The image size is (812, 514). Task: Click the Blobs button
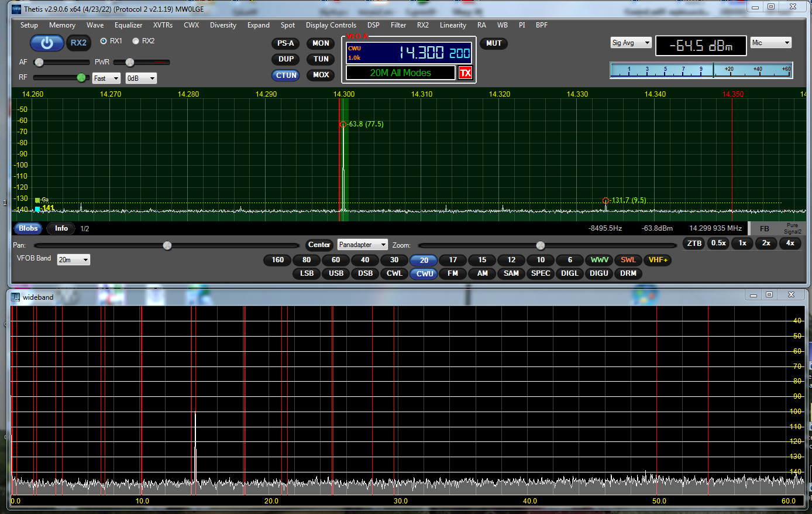click(28, 228)
